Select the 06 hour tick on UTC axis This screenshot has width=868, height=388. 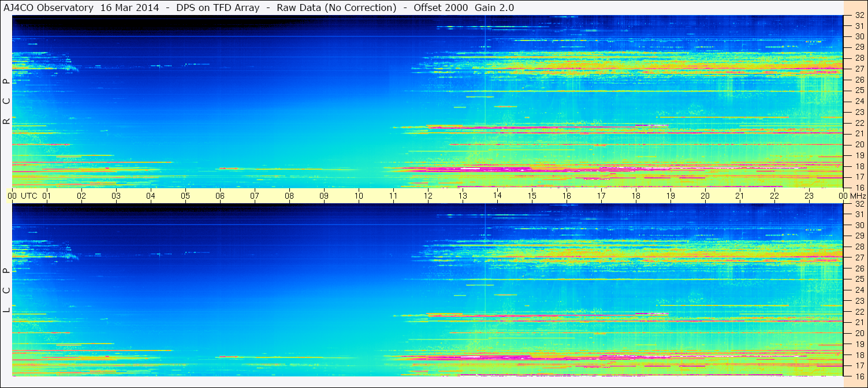pos(220,196)
